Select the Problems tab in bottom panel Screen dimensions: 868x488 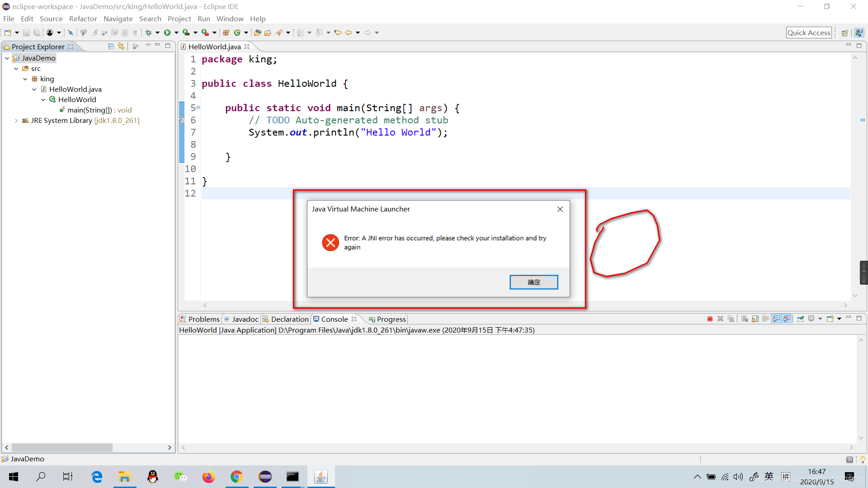200,319
